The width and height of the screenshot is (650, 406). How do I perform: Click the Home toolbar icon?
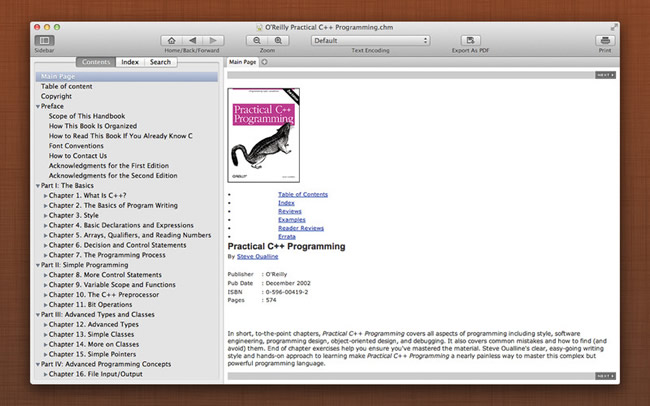pyautogui.click(x=173, y=40)
